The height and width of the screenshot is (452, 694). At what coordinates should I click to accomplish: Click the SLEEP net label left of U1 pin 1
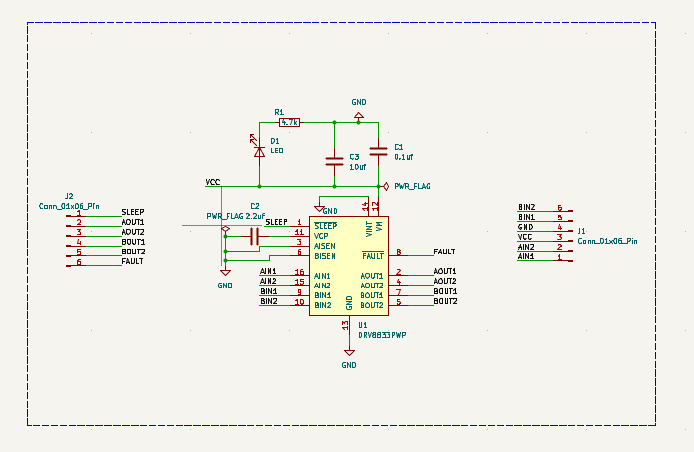pos(276,222)
